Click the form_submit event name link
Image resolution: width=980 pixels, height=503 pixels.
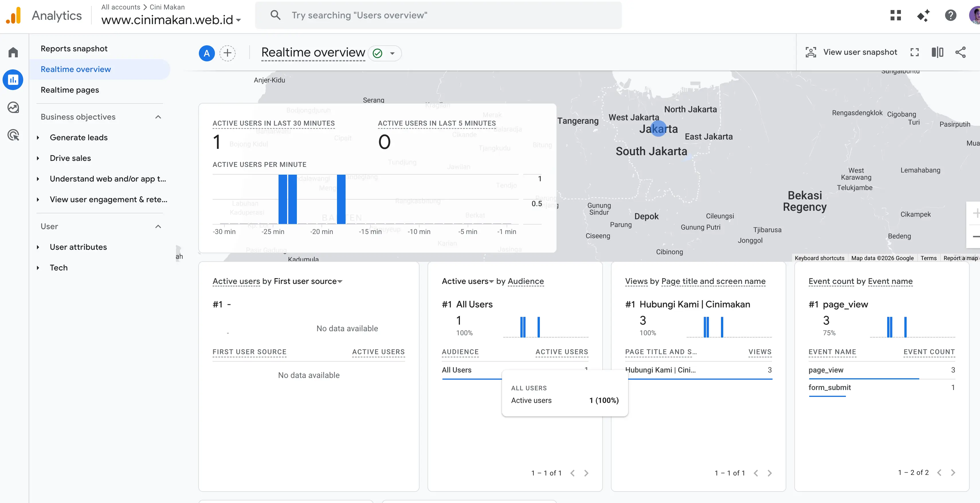829,387
